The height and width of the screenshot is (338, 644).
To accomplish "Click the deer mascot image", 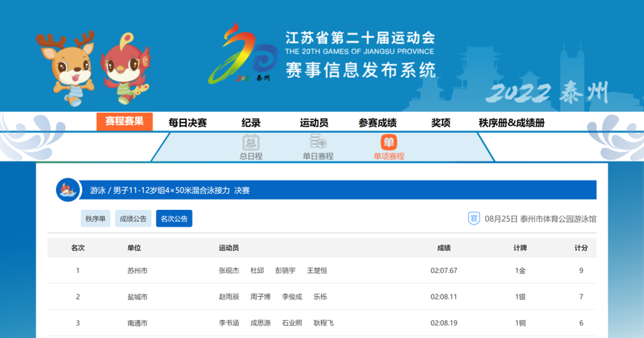I will (x=68, y=68).
